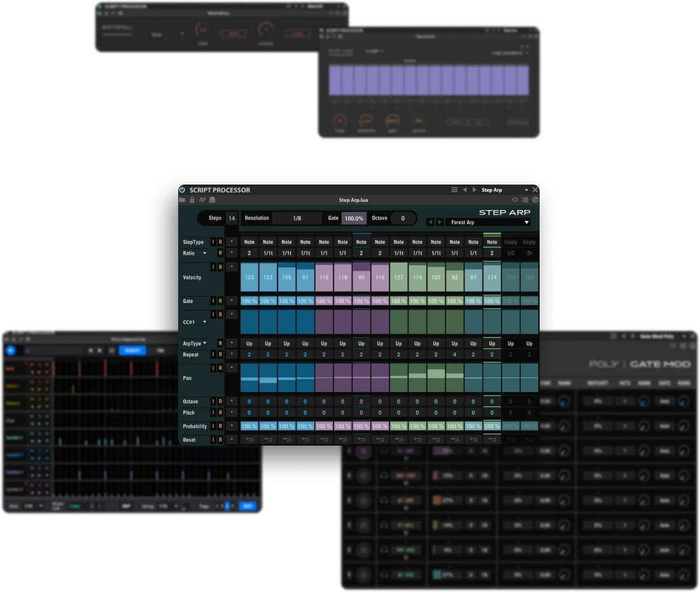Click the Gate 100.0% value box
The height and width of the screenshot is (592, 700).
(x=354, y=218)
